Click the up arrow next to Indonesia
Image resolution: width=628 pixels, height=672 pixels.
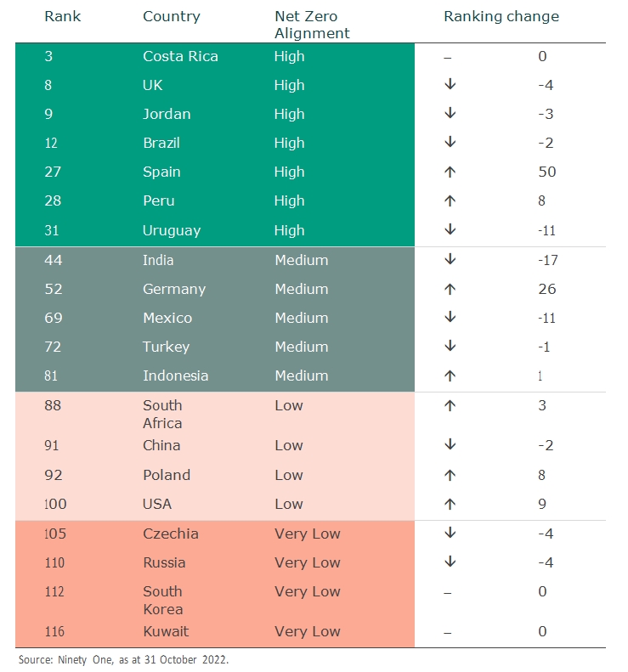450,376
